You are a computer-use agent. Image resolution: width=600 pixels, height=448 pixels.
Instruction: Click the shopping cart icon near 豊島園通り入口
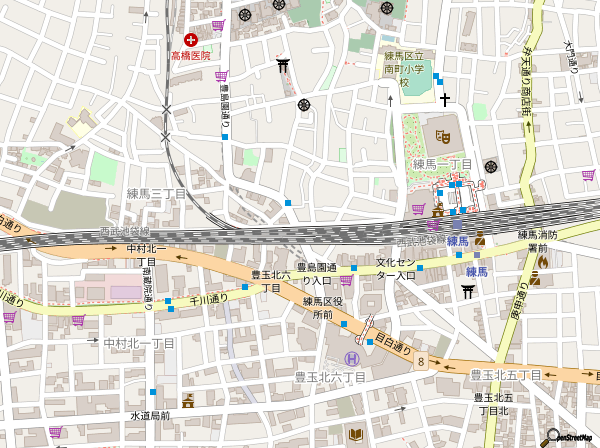click(345, 281)
